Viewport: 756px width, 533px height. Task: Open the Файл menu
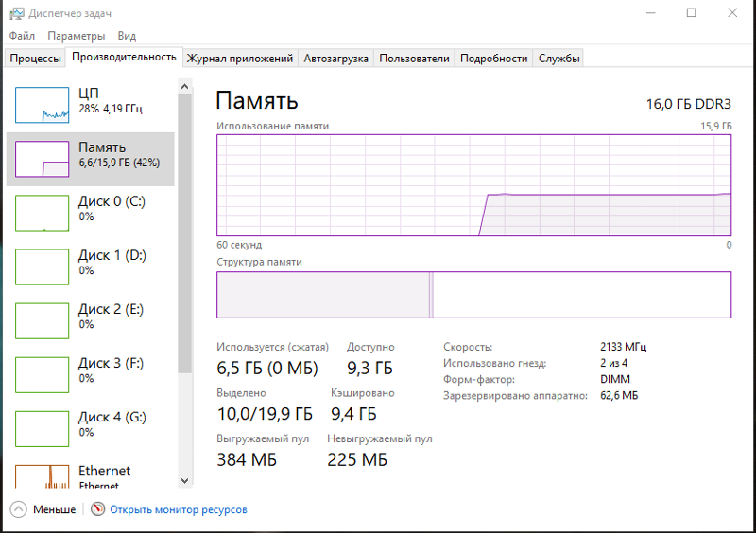point(22,36)
